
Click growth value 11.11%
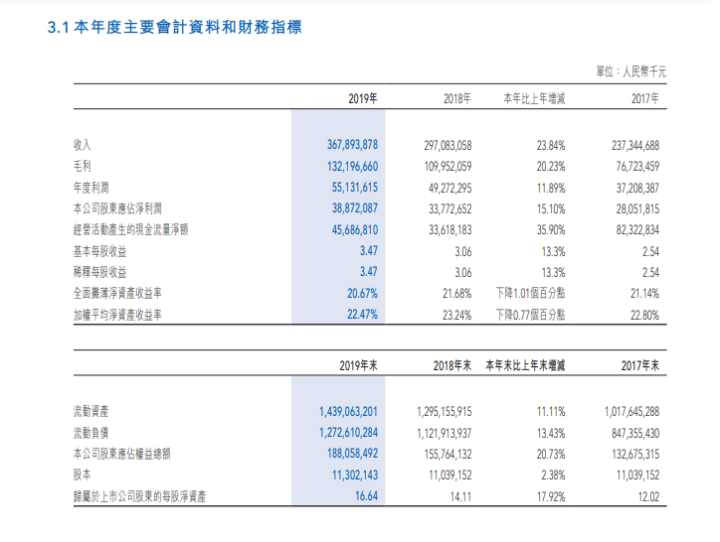click(551, 412)
